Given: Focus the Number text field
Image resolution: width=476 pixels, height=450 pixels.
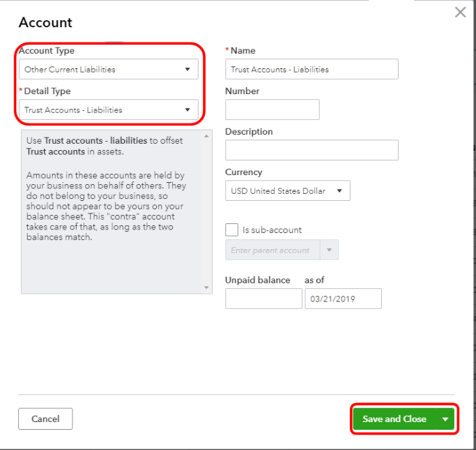Looking at the screenshot, I should click(272, 110).
